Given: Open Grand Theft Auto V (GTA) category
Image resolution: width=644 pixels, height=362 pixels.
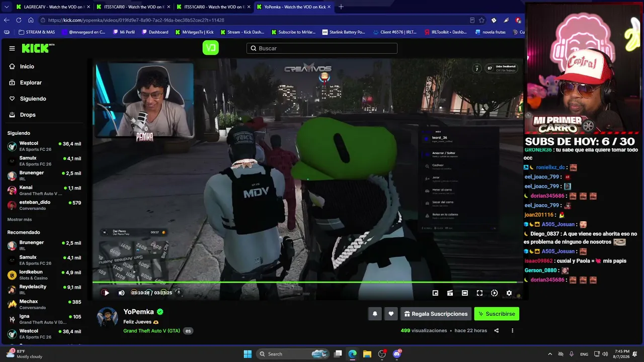Looking at the screenshot, I should [x=151, y=331].
